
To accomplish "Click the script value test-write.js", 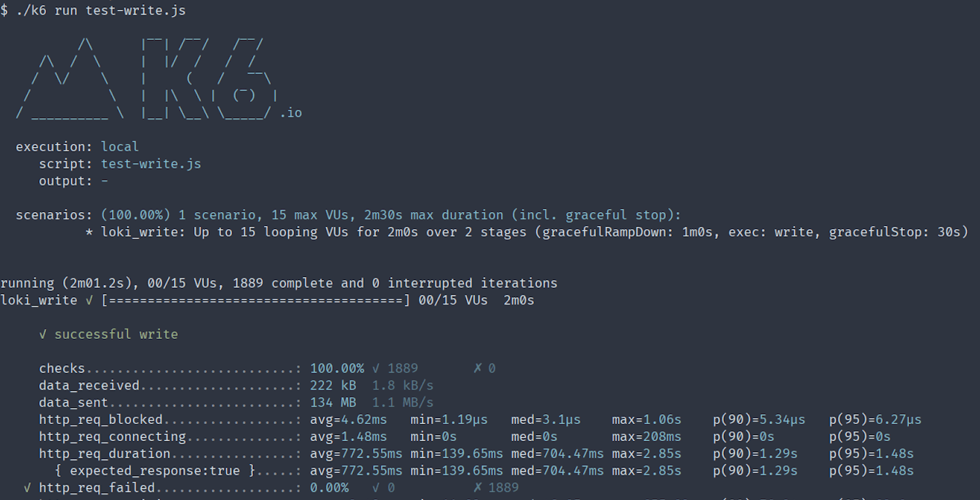I will (x=151, y=164).
